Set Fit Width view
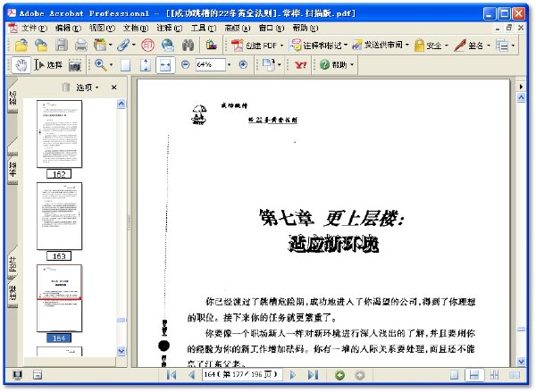The height and width of the screenshot is (392, 536). pos(165,65)
